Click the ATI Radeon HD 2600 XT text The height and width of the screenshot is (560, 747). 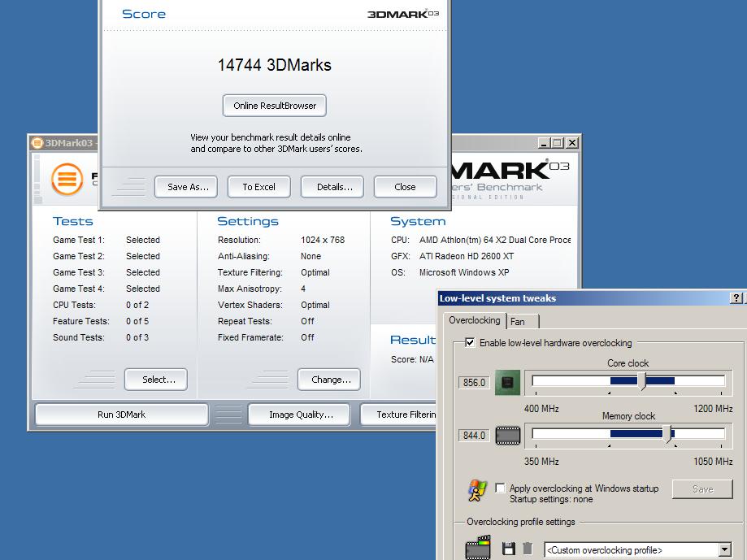(467, 256)
